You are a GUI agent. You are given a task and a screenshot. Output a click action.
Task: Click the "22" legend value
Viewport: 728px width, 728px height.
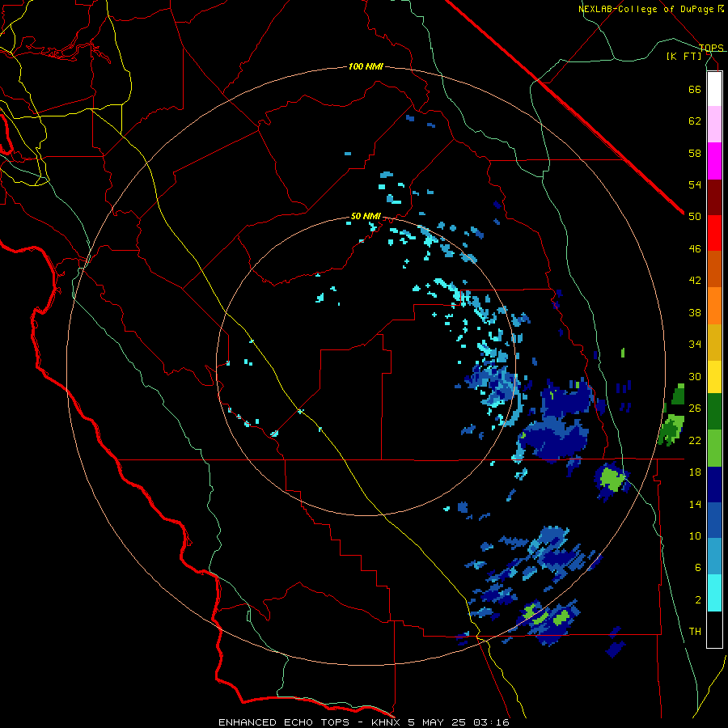(x=695, y=440)
